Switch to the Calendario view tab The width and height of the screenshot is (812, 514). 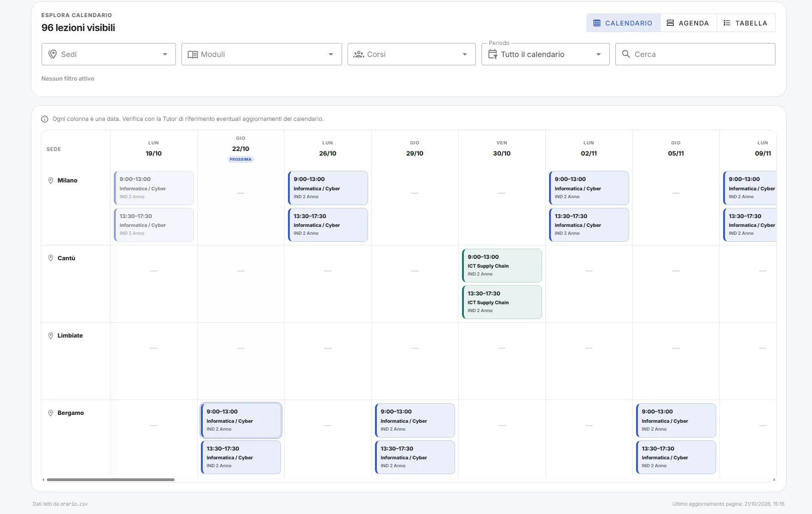point(623,23)
